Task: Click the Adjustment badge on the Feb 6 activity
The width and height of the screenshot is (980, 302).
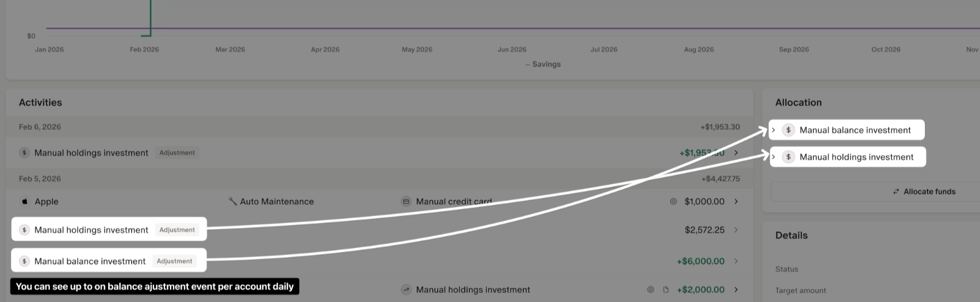Action: [x=177, y=153]
